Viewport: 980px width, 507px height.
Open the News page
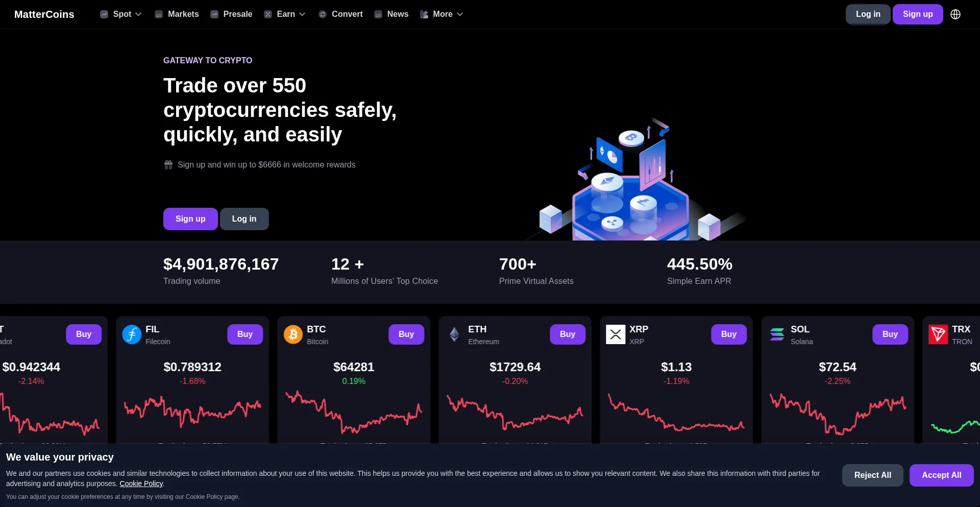coord(398,14)
